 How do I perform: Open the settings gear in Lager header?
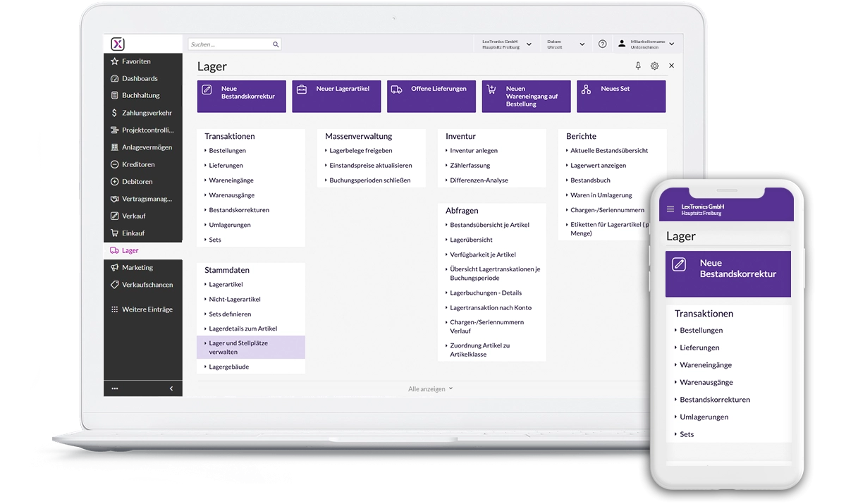(654, 66)
